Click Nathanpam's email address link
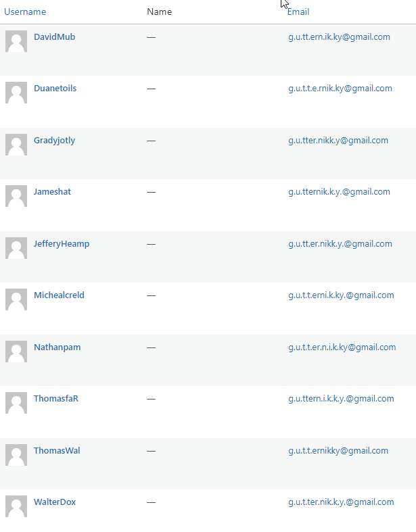This screenshot has width=416, height=532. (342, 347)
